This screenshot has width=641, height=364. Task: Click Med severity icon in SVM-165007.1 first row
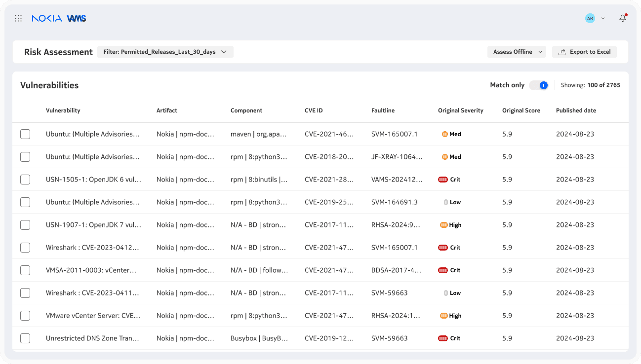[445, 134]
